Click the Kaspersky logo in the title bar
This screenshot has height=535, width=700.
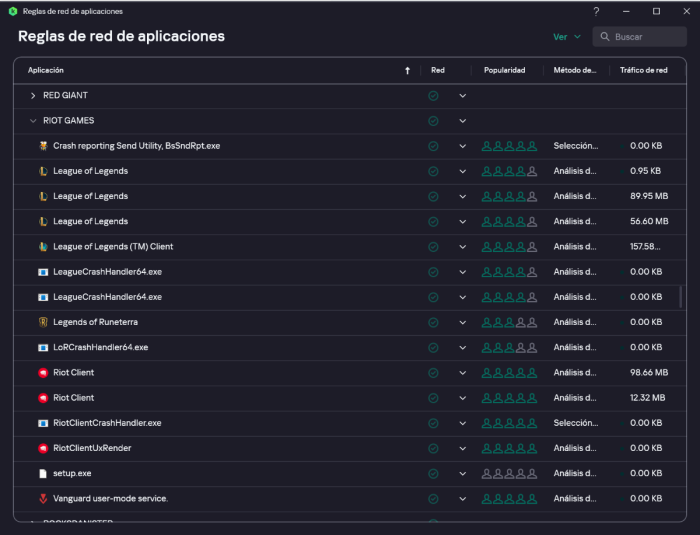click(x=13, y=11)
